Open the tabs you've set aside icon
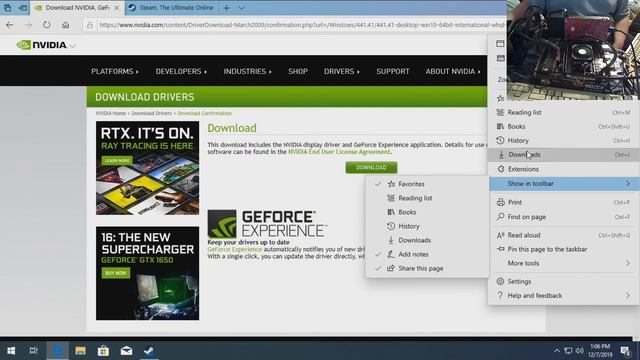This screenshot has height=360, width=640. 7,8
